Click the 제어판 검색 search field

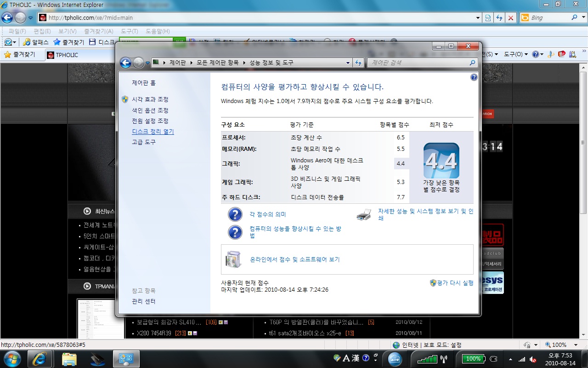click(x=418, y=63)
